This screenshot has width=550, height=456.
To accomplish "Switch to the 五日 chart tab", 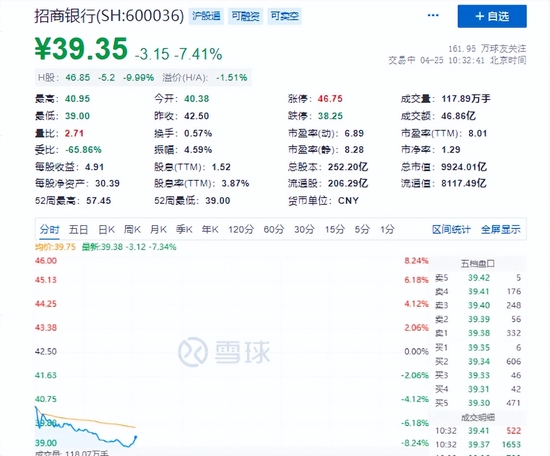I will [78, 230].
